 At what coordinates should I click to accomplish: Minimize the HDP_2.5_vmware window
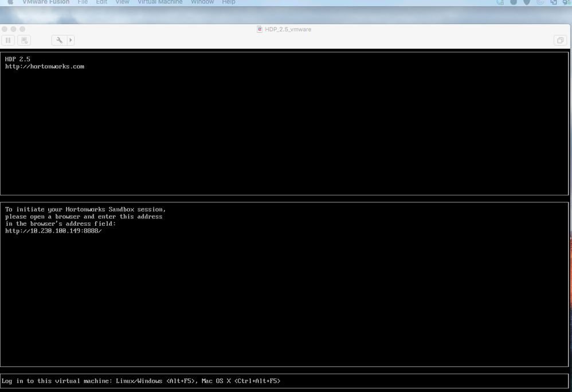click(x=14, y=29)
